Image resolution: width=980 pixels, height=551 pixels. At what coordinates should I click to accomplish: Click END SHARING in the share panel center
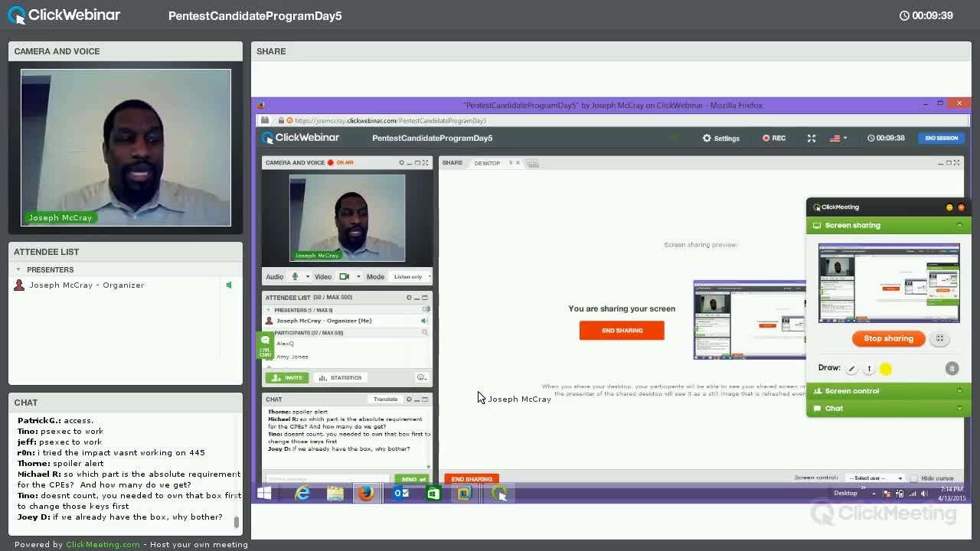622,330
